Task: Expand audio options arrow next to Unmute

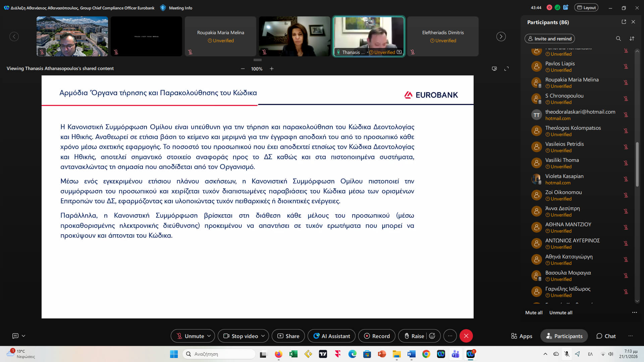Action: 209,336
